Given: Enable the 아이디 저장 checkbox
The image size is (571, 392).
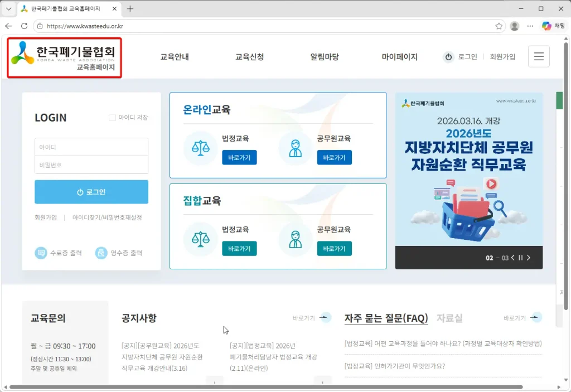Looking at the screenshot, I should 112,117.
